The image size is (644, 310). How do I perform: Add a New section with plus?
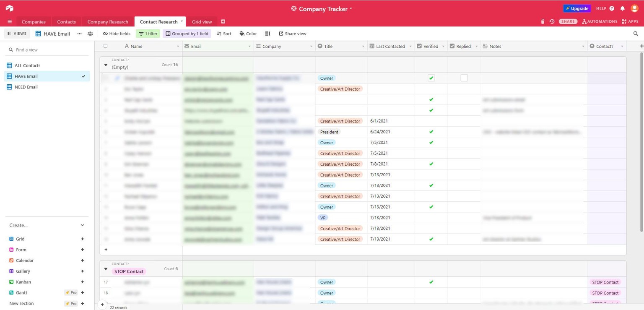[x=83, y=303]
